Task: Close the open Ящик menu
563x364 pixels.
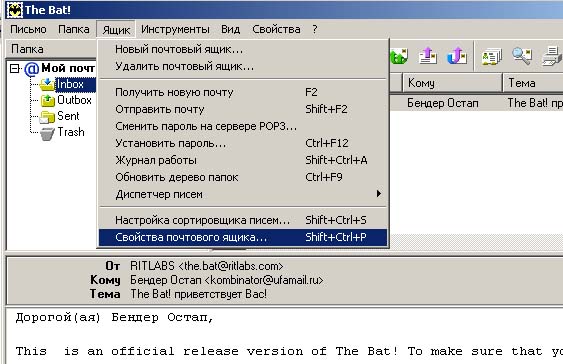Action: 116,29
